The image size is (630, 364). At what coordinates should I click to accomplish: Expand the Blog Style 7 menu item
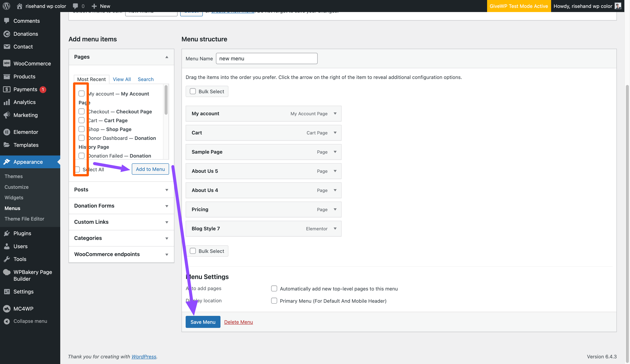click(335, 228)
